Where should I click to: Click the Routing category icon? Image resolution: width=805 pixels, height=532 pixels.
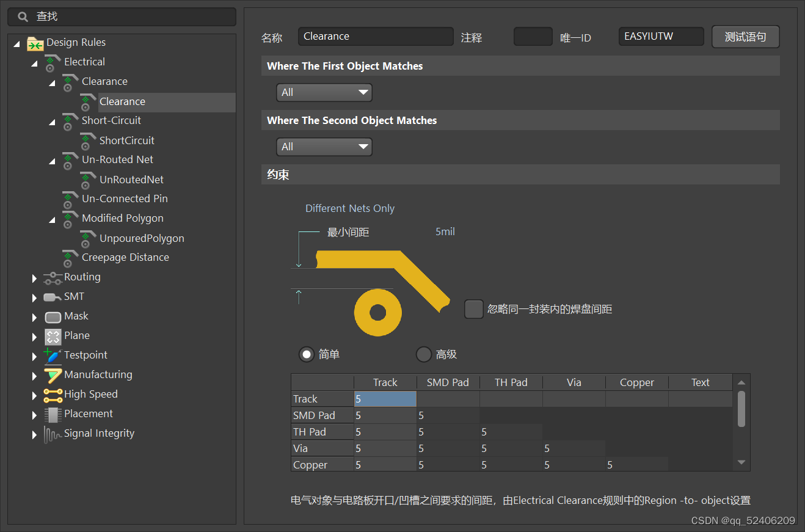(x=53, y=277)
